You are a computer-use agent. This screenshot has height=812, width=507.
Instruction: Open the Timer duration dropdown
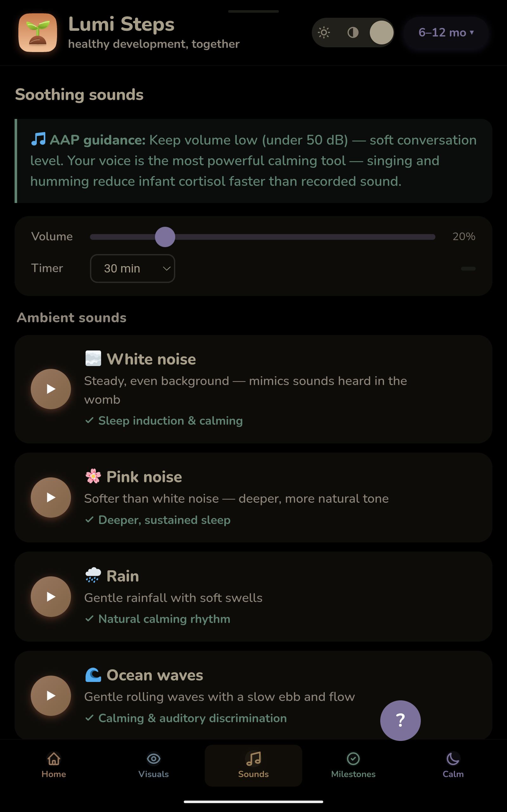point(132,268)
